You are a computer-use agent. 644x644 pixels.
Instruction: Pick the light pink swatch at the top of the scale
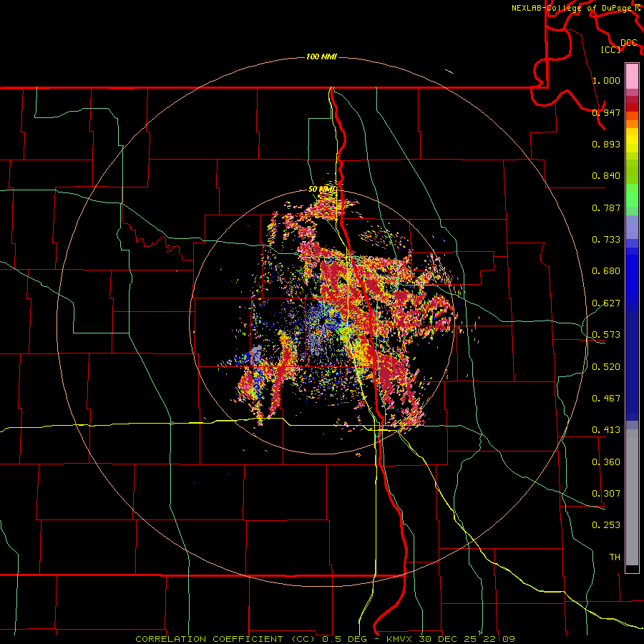point(632,77)
